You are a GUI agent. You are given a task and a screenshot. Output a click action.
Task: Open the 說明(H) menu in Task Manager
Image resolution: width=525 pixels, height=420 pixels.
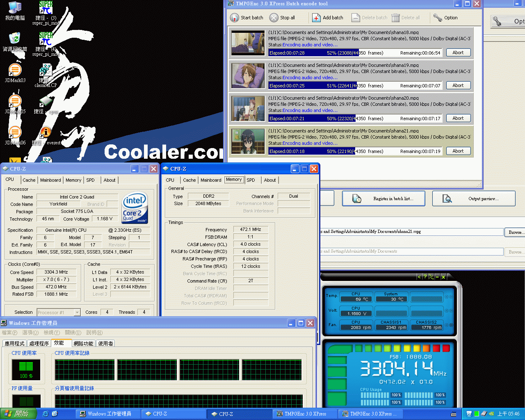coord(95,333)
